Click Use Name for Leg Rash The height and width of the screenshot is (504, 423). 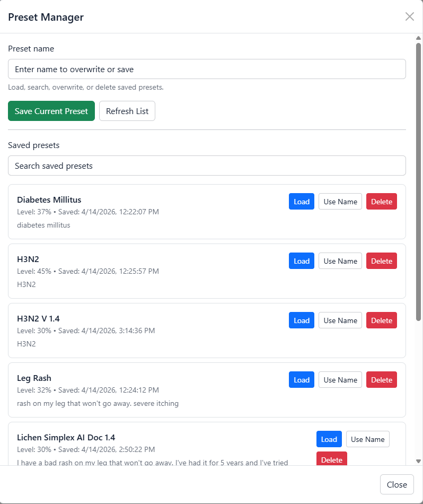click(x=340, y=380)
